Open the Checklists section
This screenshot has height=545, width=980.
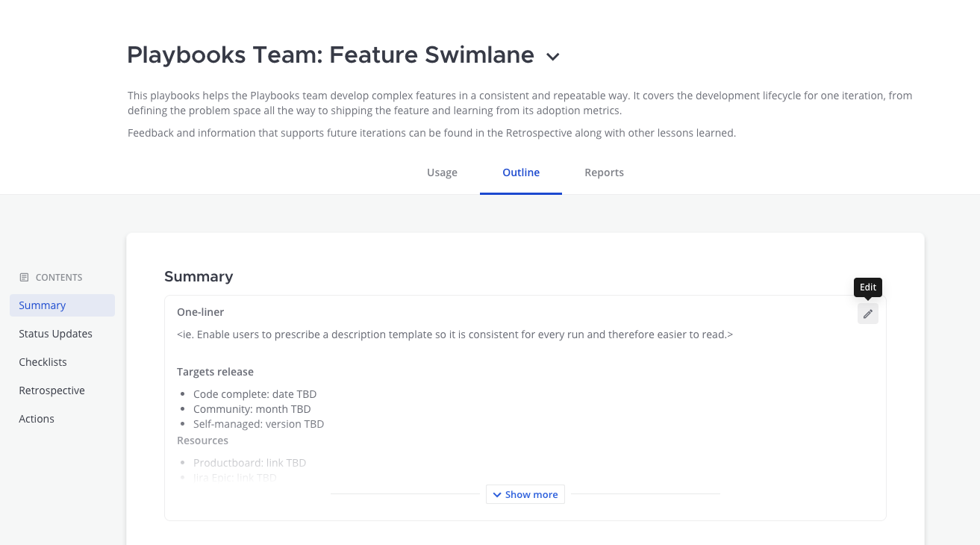point(43,361)
